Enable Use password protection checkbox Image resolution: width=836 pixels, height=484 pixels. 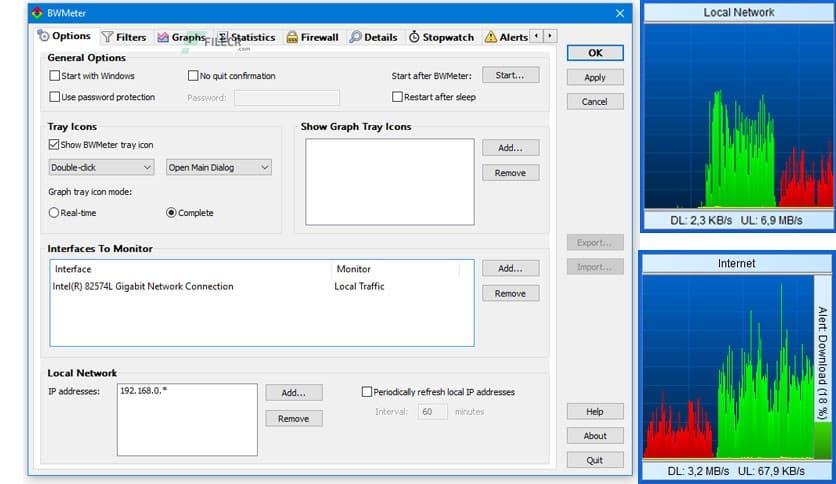click(x=54, y=97)
